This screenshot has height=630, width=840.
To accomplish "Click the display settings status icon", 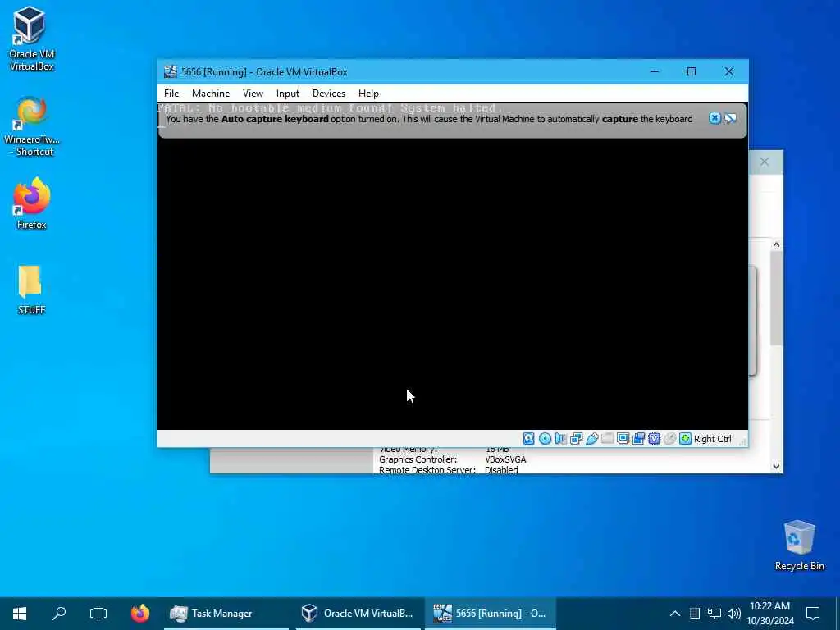I will (x=623, y=439).
